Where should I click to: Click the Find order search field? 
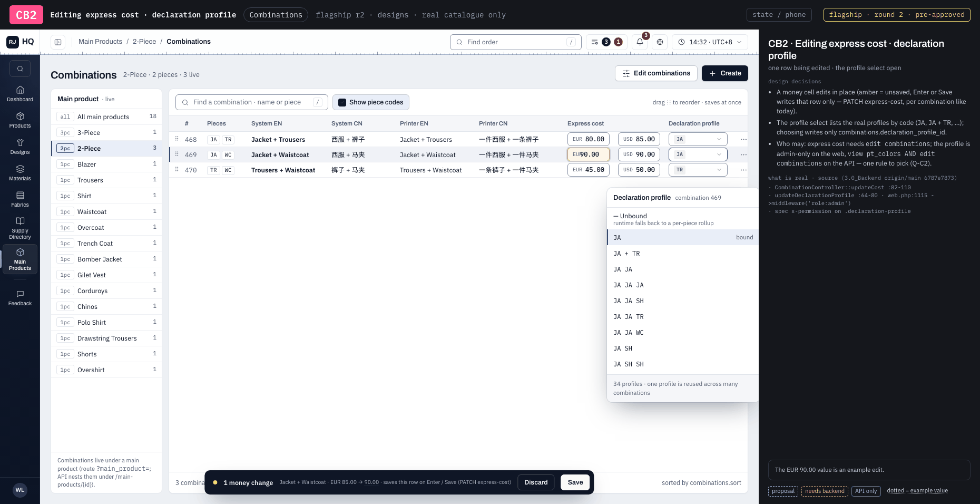click(515, 42)
